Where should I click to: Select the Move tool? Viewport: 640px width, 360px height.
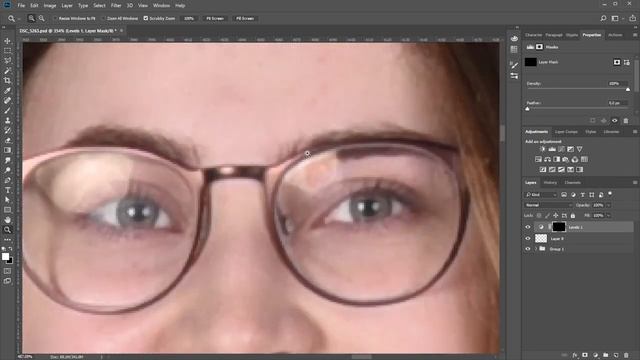coord(7,41)
